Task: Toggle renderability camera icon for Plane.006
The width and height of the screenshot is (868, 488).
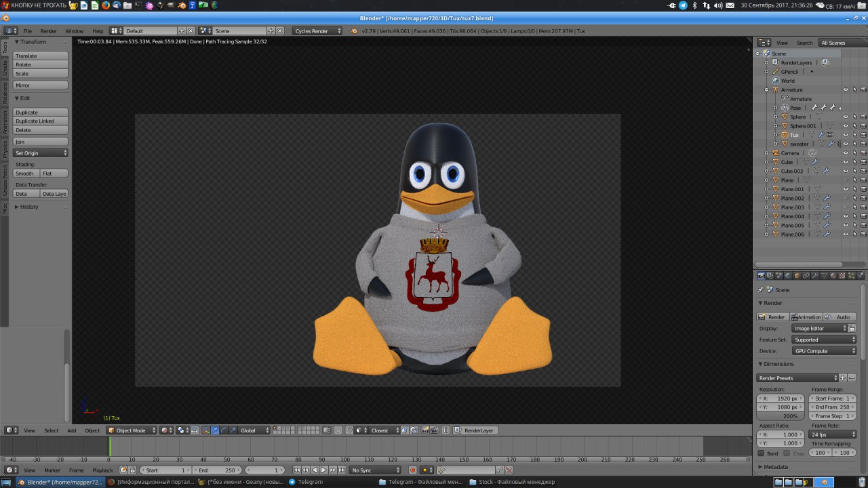Action: coord(863,235)
